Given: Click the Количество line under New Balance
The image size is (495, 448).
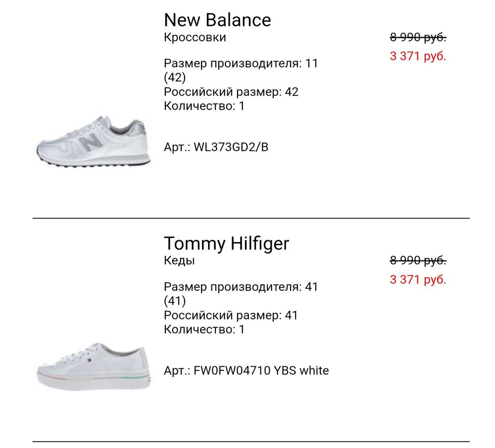Looking at the screenshot, I should [x=204, y=106].
